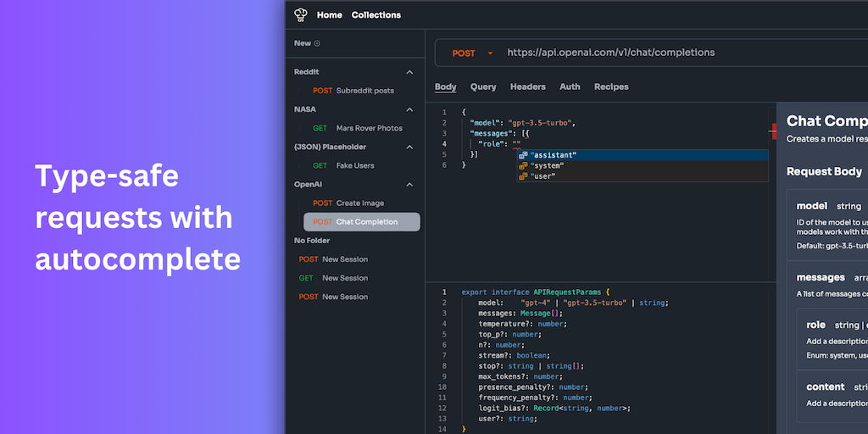
Task: Click the plus icon next to New
Action: pyautogui.click(x=317, y=43)
